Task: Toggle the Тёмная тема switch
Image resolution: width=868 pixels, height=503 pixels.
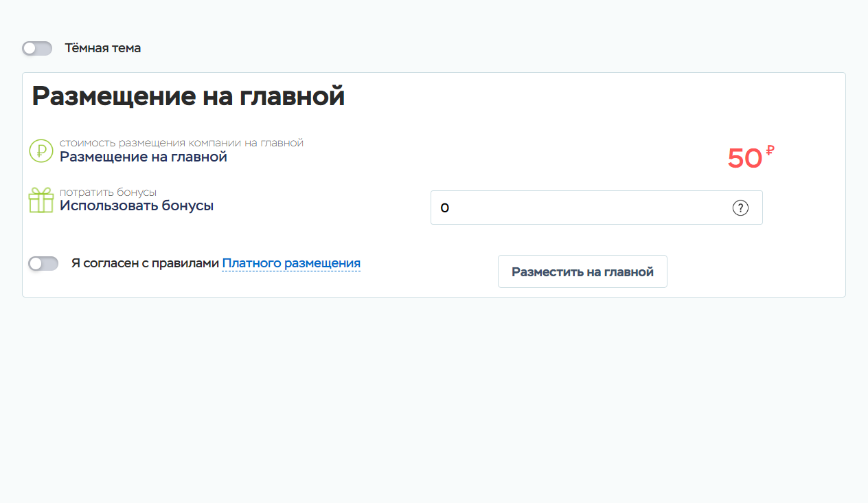Action: tap(37, 48)
